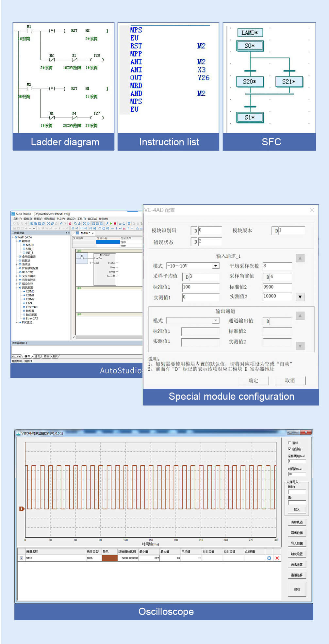Expand the 通讯配置 tree node
This screenshot has width=329, height=644.
(x=16, y=288)
